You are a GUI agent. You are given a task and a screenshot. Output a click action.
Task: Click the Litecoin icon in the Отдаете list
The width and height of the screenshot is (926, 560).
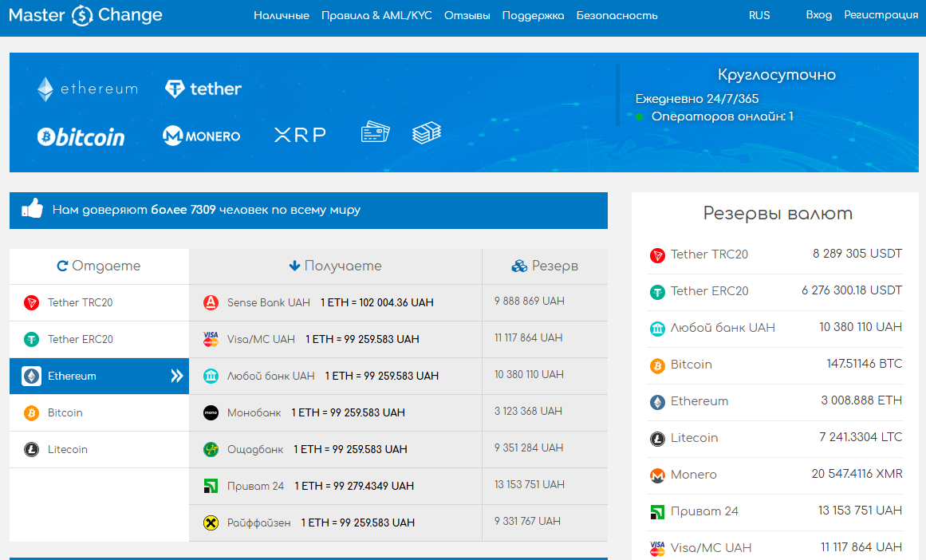(x=31, y=450)
